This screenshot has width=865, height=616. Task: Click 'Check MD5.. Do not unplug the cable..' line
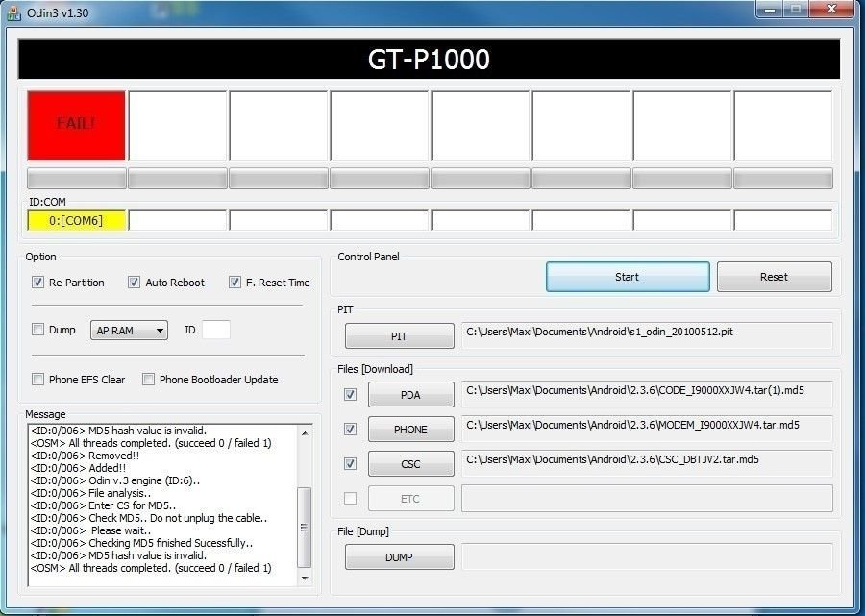149,518
